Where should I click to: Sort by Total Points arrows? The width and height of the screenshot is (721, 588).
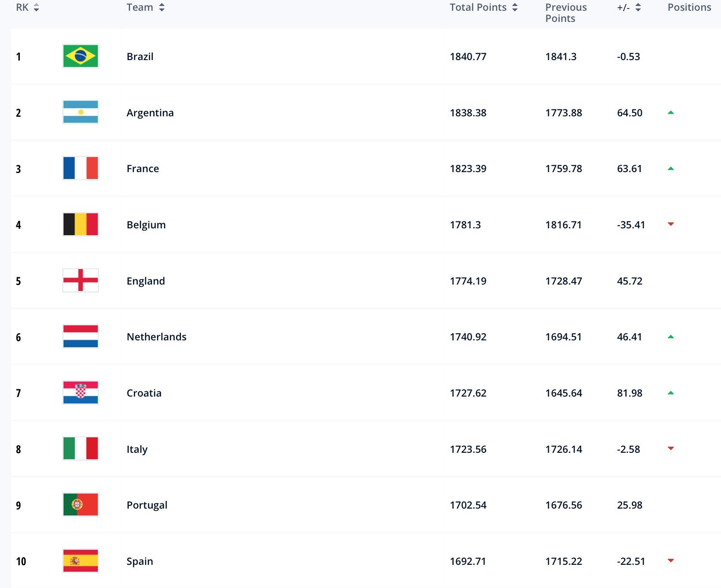(x=515, y=8)
